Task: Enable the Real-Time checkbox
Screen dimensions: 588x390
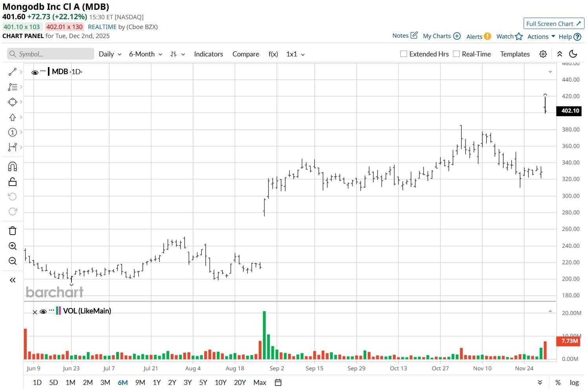Action: (x=457, y=53)
